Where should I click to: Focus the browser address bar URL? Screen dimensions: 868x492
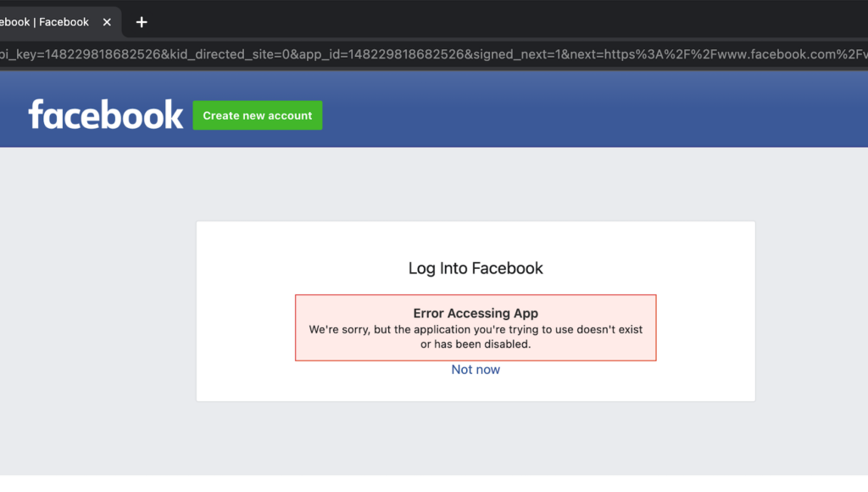click(x=424, y=55)
